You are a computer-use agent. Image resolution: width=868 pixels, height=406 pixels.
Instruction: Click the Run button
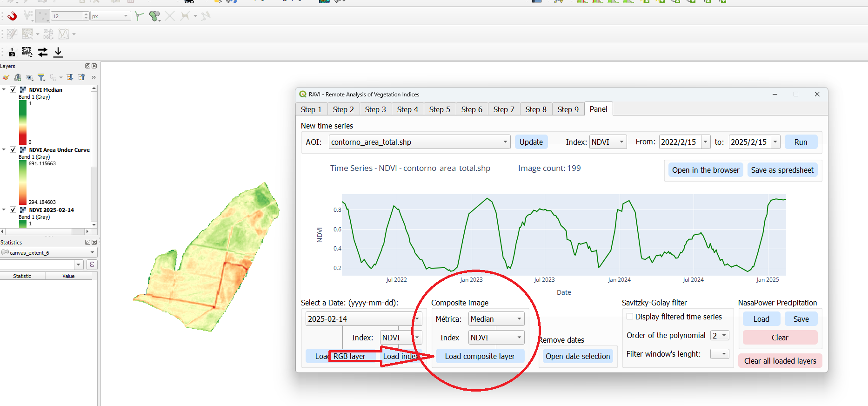click(x=801, y=142)
